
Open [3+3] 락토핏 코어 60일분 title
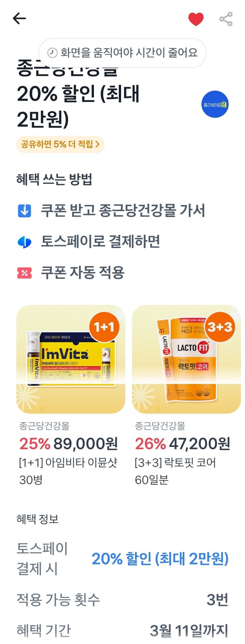click(175, 471)
